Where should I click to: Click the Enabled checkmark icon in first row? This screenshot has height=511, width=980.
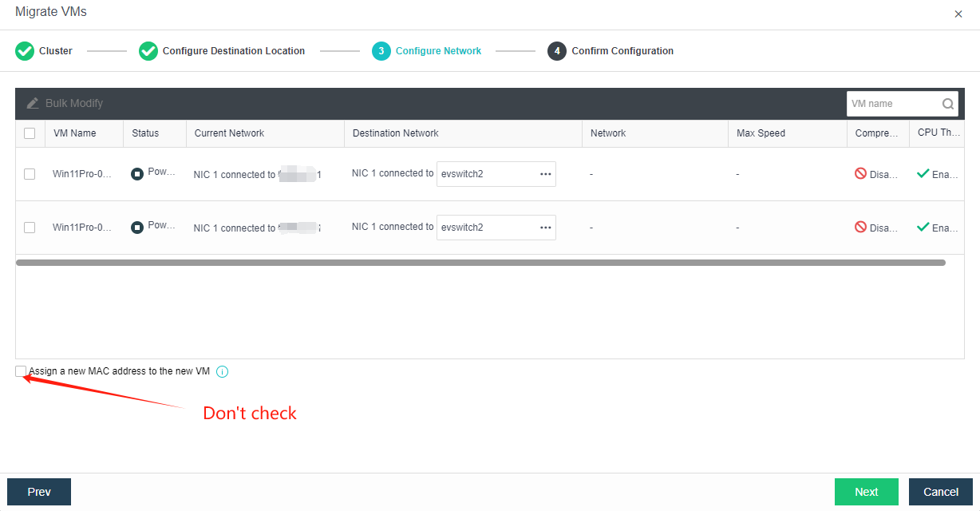pos(923,173)
